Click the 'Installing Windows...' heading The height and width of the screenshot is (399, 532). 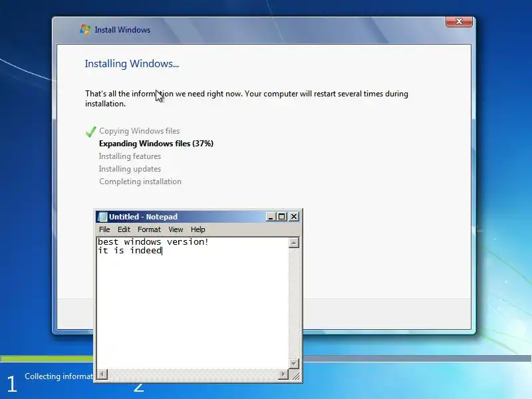coord(132,63)
